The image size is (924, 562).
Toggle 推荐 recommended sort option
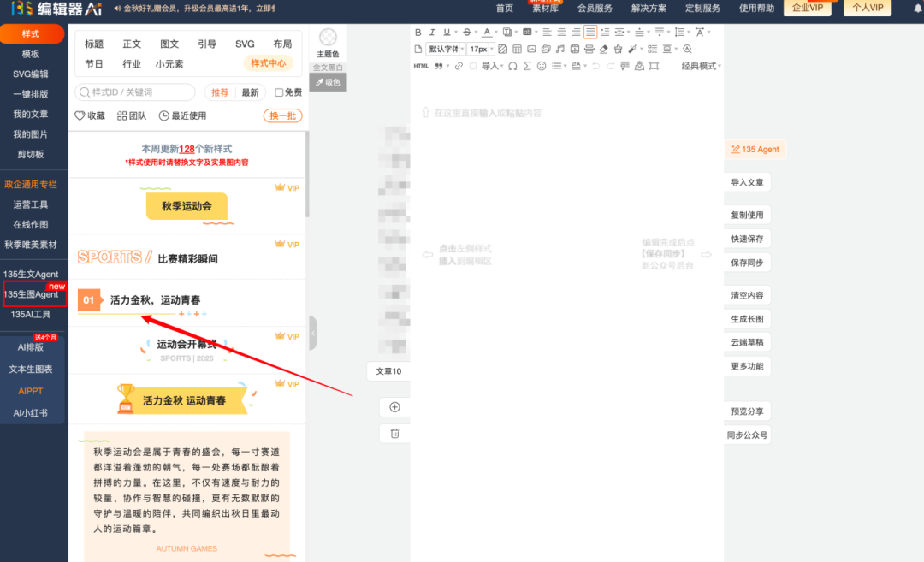[220, 92]
